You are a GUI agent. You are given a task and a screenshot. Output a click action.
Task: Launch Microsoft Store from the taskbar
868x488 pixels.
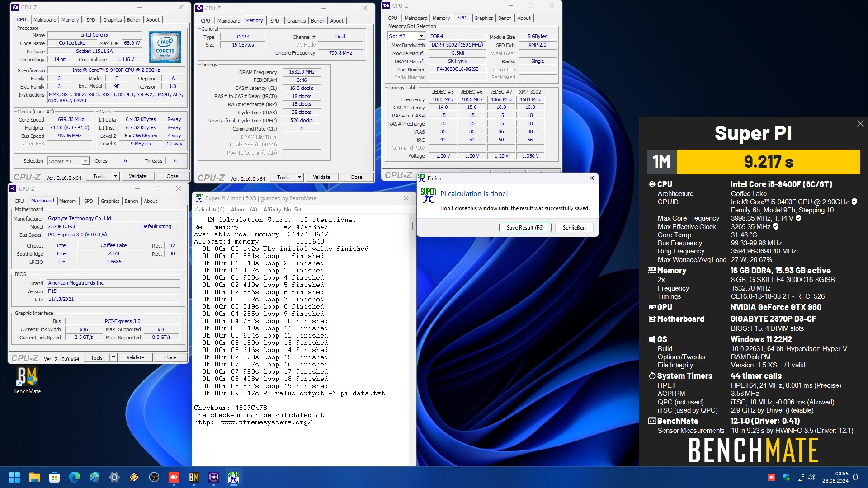point(54,477)
